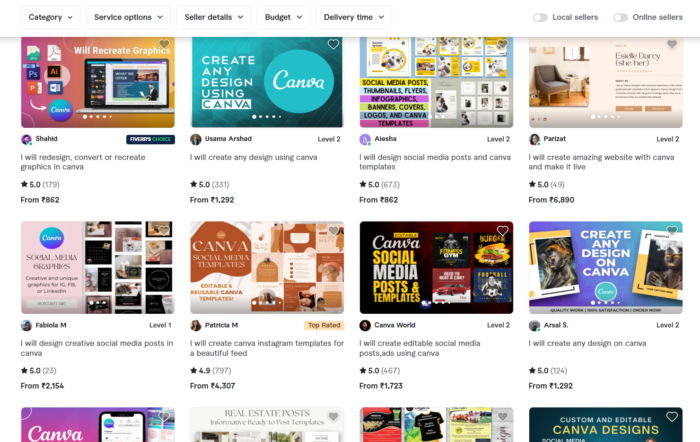Click rating '5.0 (673)'

[x=379, y=184]
